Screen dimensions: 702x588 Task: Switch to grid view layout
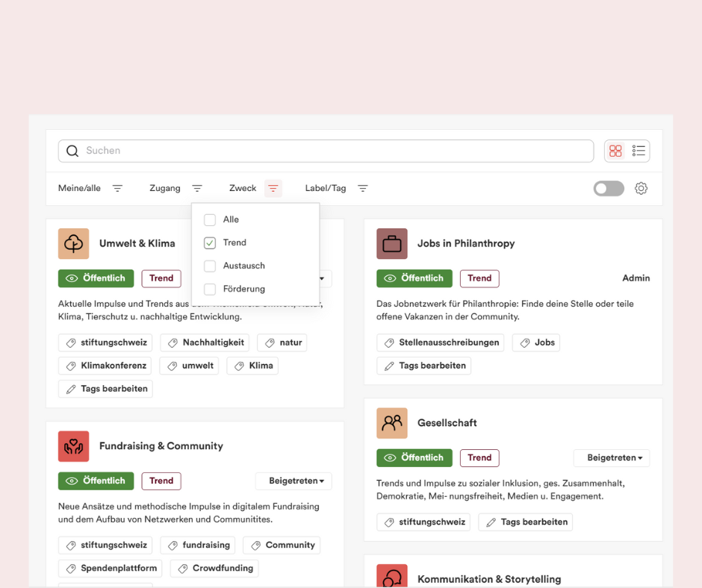pos(615,151)
